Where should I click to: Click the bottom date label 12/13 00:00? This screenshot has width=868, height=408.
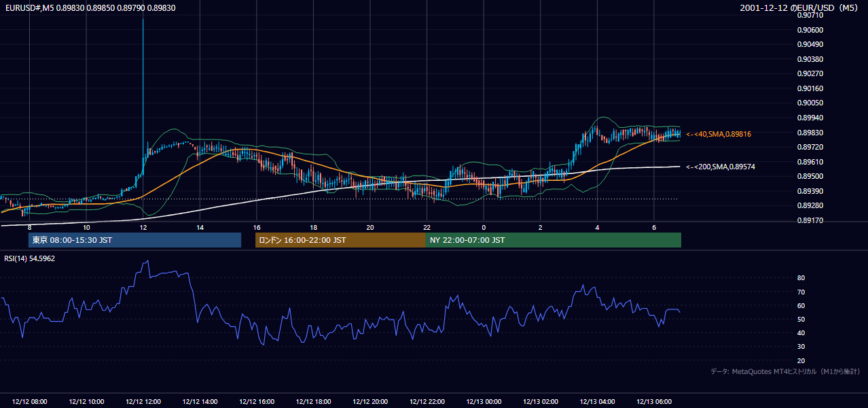[484, 402]
